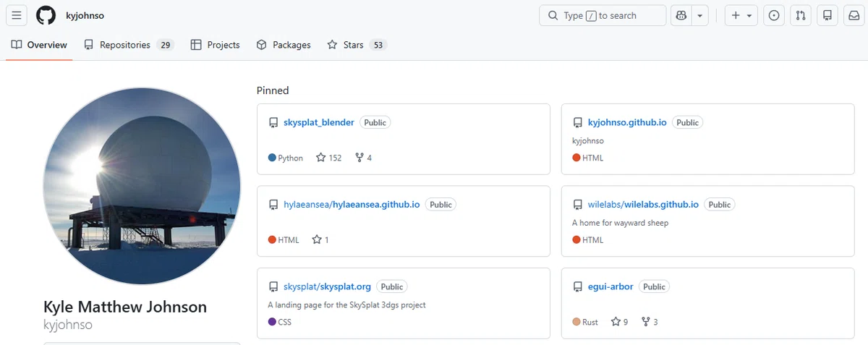Click the skysplat.org repo icon
Viewport: 868px width, 345px height.
(x=273, y=286)
